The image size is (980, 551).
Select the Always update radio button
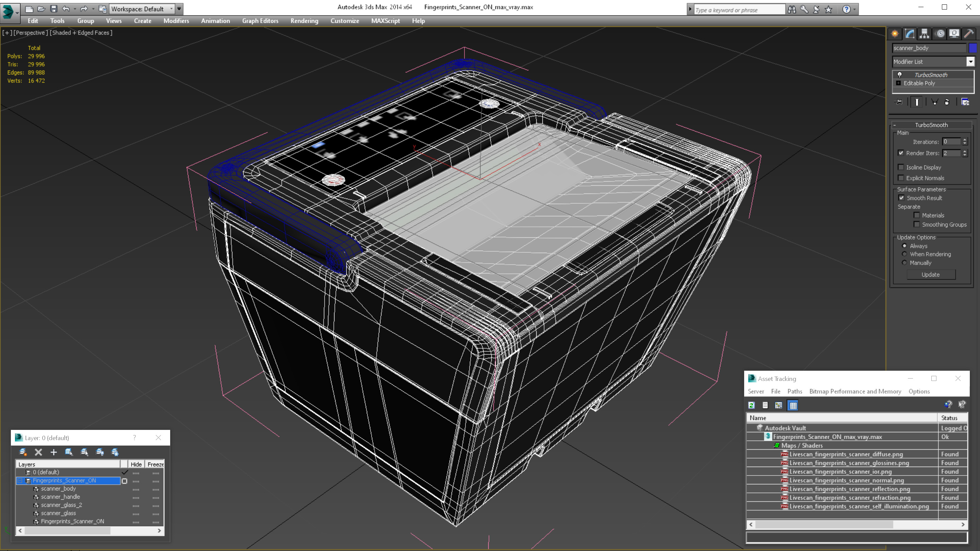click(904, 246)
